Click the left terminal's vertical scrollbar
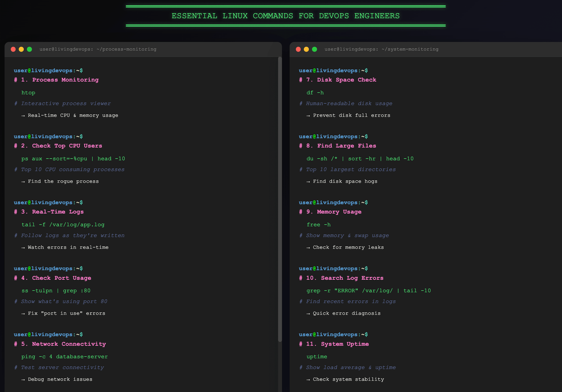Screen dimensions: 562x392 [280, 199]
